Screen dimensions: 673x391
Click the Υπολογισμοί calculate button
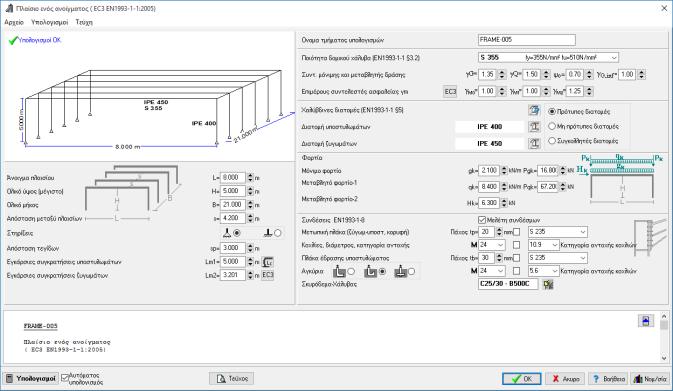(x=30, y=379)
